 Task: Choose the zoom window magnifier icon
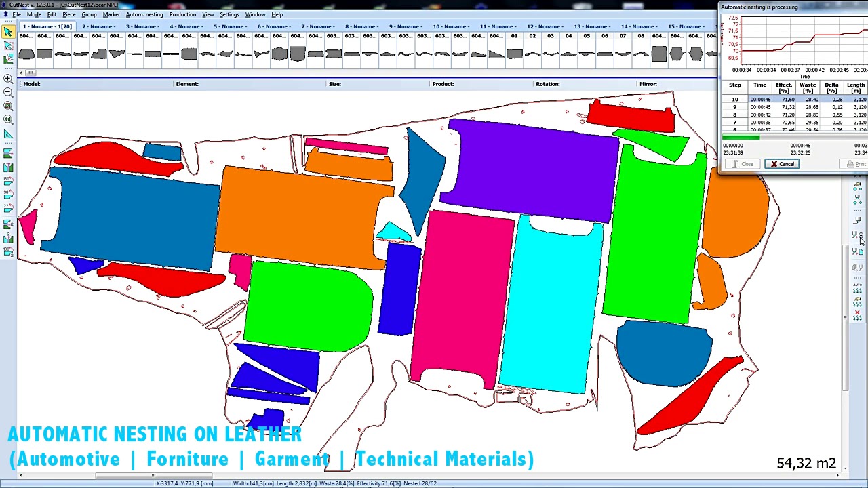[8, 106]
